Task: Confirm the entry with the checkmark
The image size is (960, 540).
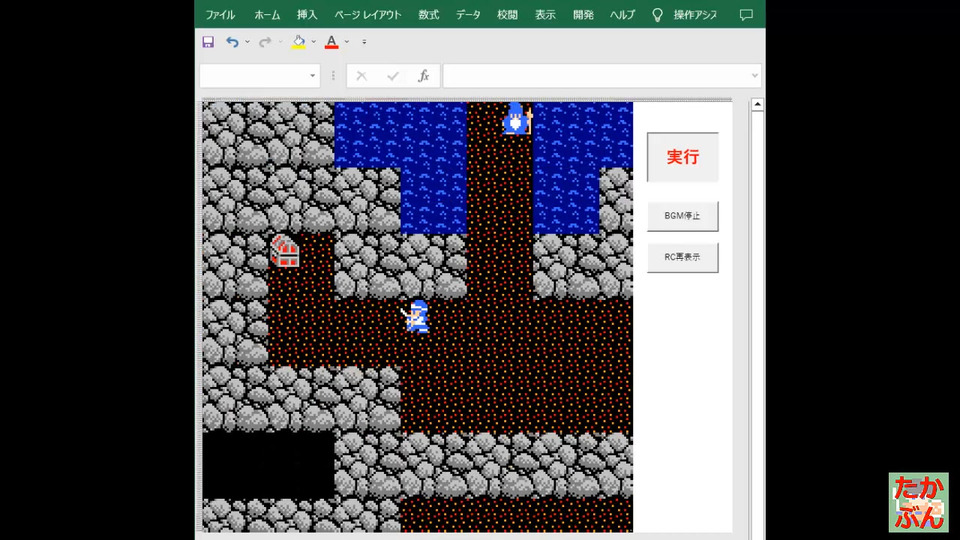Action: [x=393, y=76]
